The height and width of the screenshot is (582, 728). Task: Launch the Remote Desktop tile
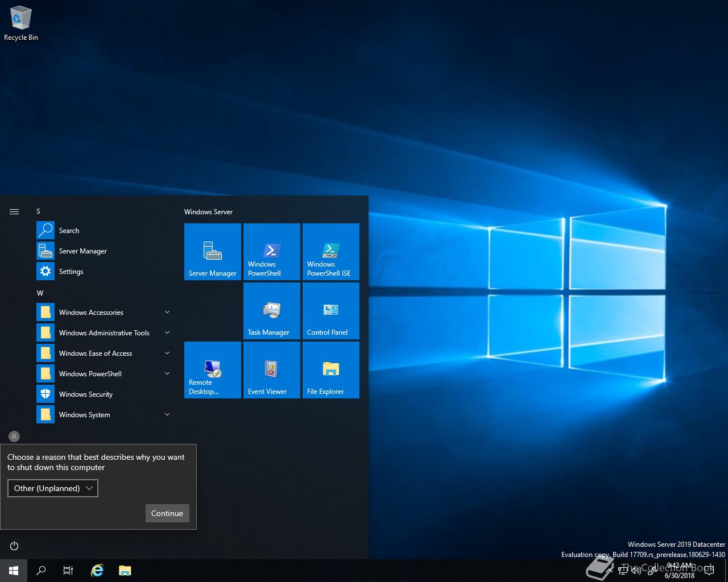tap(213, 370)
